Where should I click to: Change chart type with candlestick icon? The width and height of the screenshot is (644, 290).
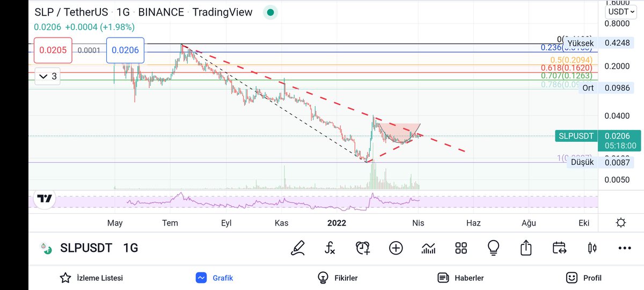(592, 248)
